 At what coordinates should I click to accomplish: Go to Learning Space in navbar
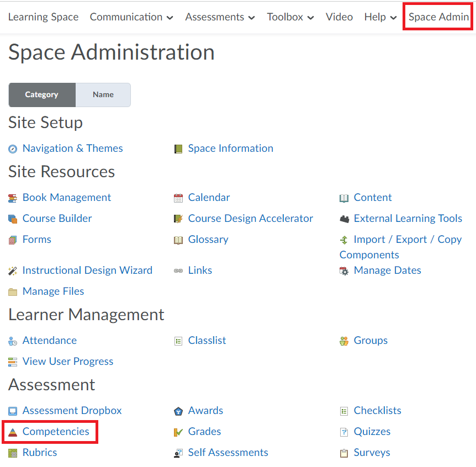[44, 17]
